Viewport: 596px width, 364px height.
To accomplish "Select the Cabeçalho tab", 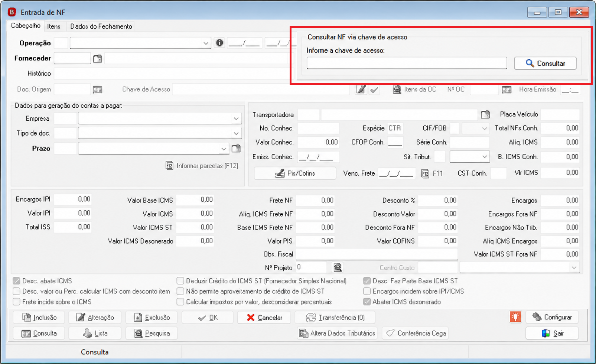I will tap(26, 26).
